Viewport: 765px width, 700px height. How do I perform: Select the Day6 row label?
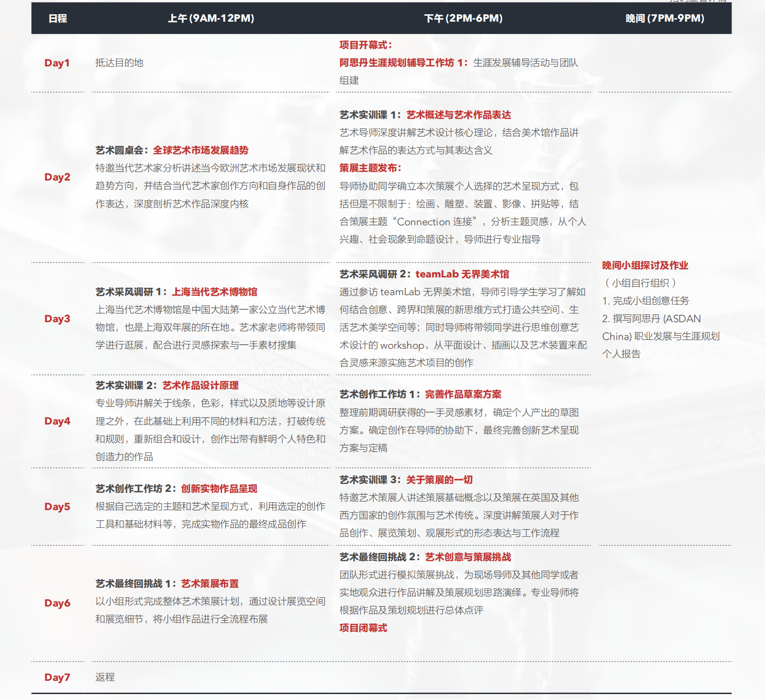(x=57, y=603)
